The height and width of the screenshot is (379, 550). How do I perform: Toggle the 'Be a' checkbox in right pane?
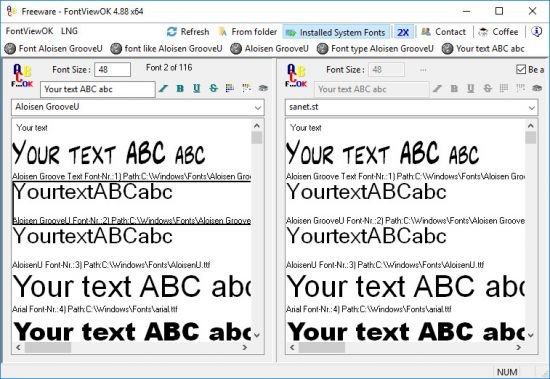tap(521, 69)
